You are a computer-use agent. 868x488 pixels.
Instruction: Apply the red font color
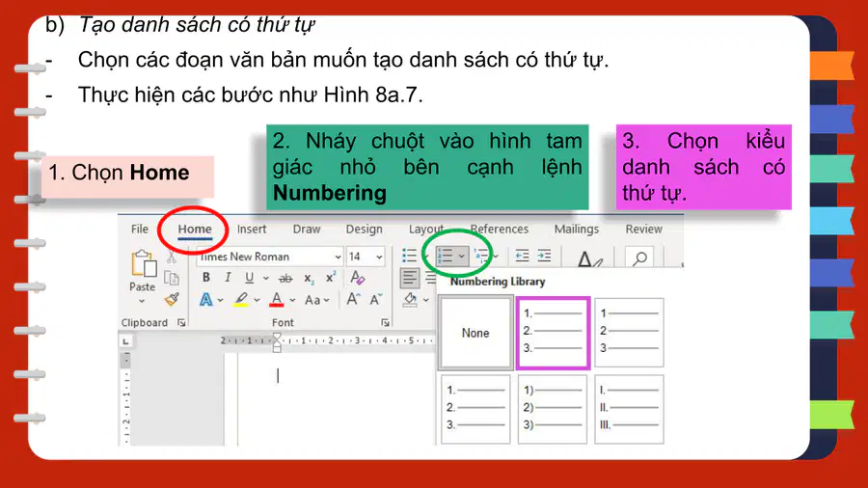(x=277, y=299)
